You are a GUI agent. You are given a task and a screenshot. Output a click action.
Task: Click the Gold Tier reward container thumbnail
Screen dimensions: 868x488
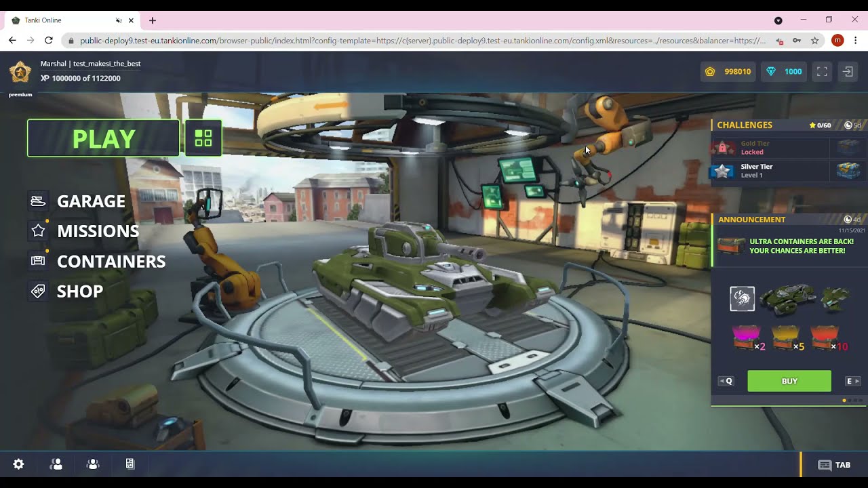click(x=848, y=148)
